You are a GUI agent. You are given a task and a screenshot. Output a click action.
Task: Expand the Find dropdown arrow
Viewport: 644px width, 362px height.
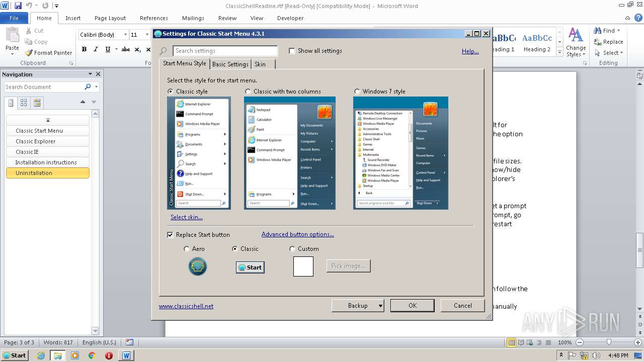619,31
